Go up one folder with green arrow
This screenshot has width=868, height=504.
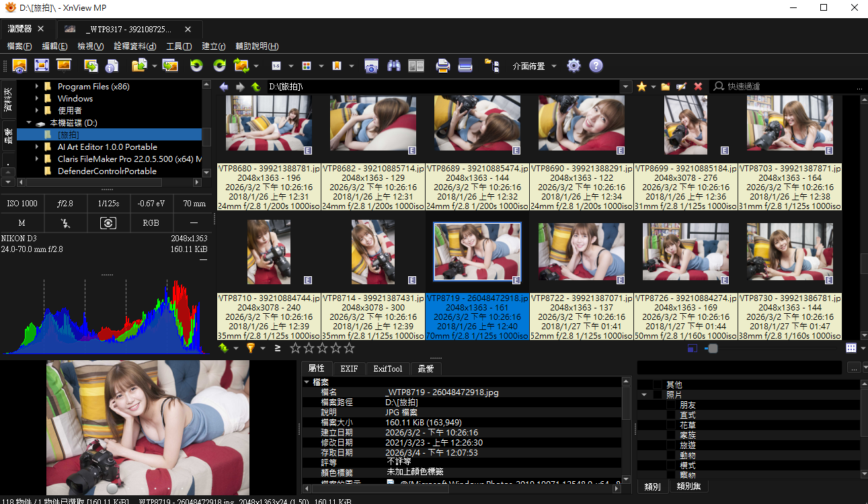(255, 87)
